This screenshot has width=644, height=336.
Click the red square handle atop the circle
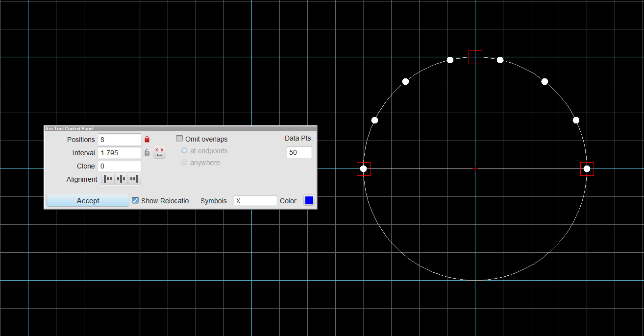click(475, 57)
